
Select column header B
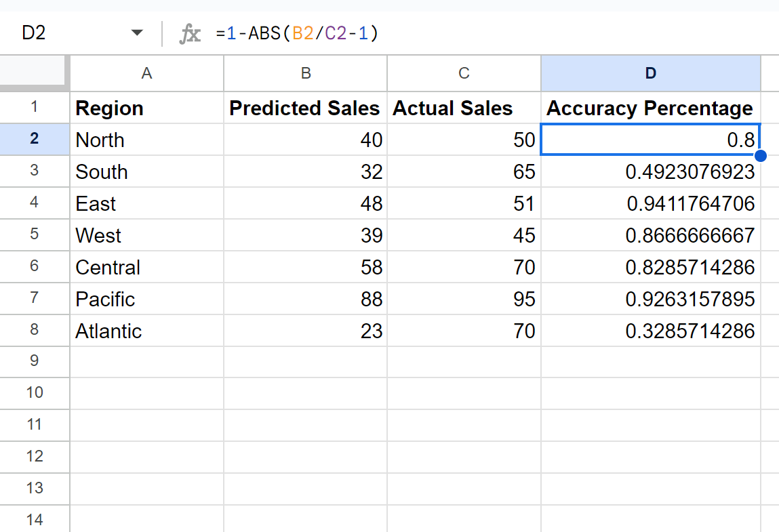[305, 73]
